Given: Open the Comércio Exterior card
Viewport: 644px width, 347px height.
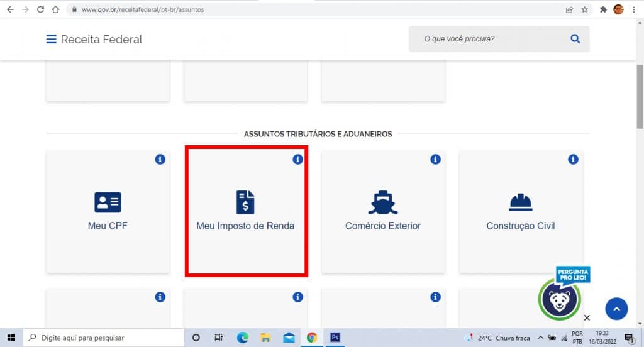Looking at the screenshot, I should [383, 211].
